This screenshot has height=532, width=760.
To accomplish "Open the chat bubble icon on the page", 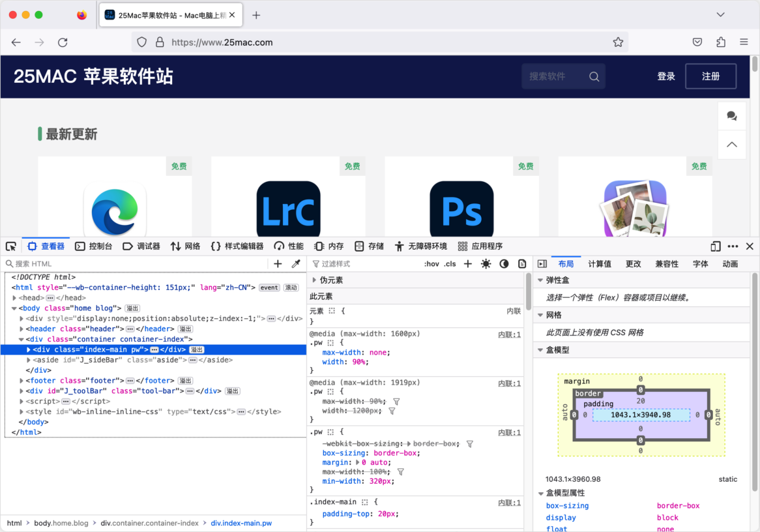I will [732, 116].
